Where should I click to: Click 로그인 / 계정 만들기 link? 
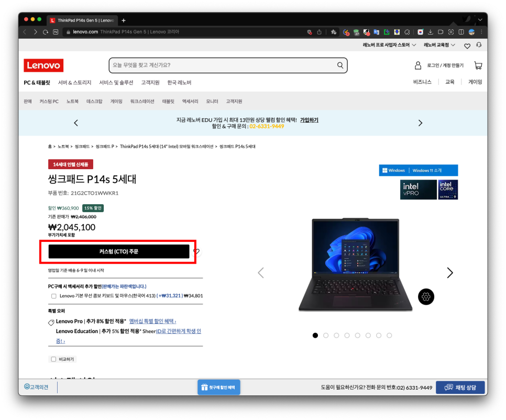pyautogui.click(x=445, y=65)
